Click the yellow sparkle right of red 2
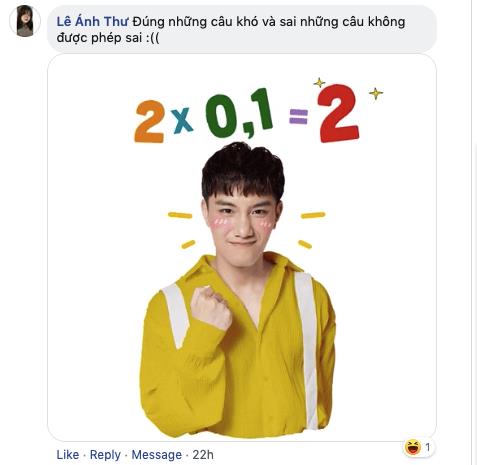This screenshot has height=465, width=477. pos(376,93)
